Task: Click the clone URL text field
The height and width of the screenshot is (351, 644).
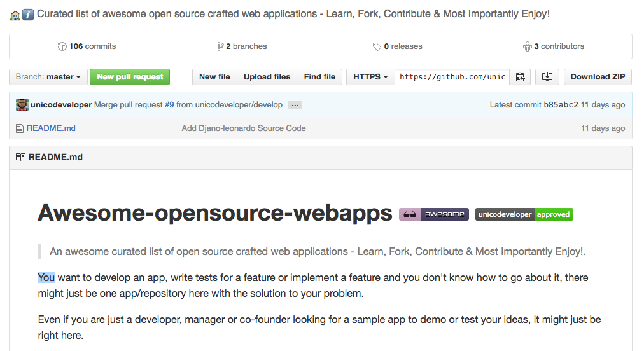Action: (452, 77)
